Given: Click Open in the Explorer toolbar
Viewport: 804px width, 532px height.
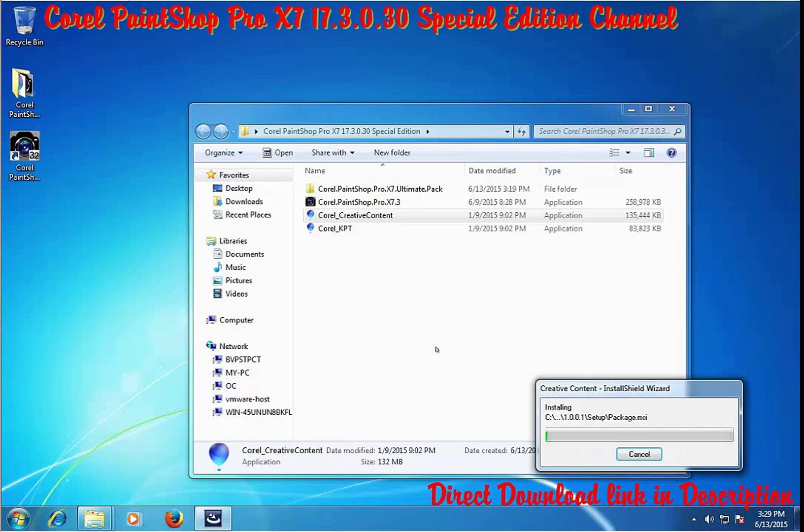Looking at the screenshot, I should (x=278, y=153).
